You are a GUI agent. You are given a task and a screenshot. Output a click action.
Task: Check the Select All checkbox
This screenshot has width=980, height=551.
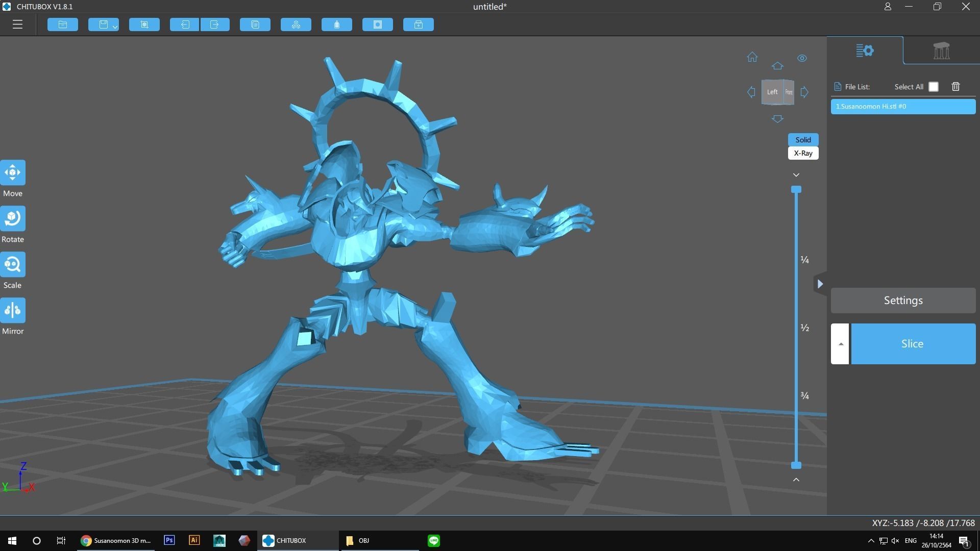[934, 87]
